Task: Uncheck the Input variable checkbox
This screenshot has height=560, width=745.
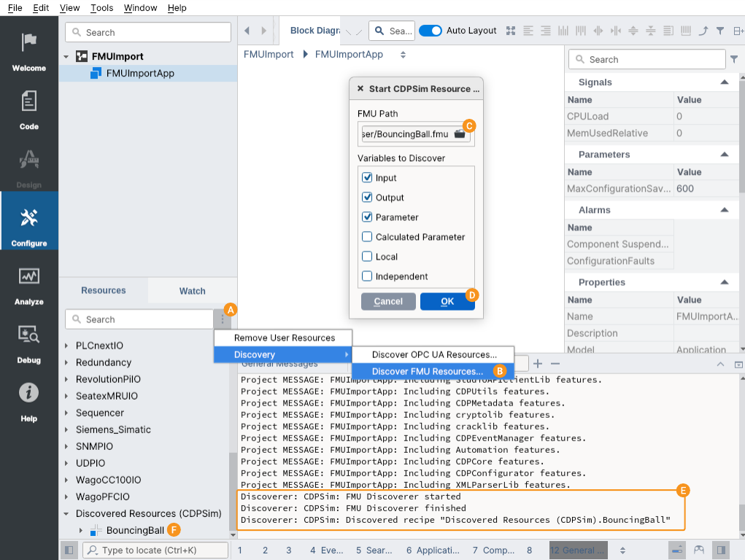Action: [367, 178]
